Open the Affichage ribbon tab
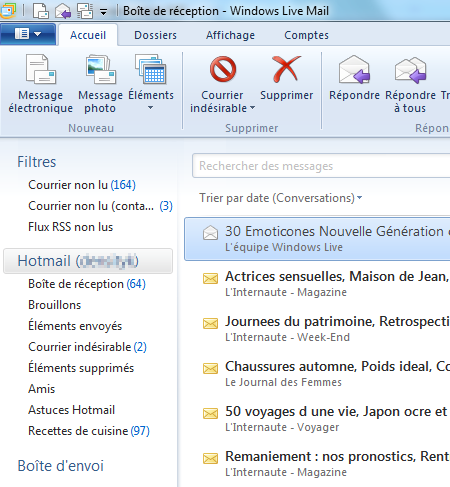 pyautogui.click(x=230, y=35)
